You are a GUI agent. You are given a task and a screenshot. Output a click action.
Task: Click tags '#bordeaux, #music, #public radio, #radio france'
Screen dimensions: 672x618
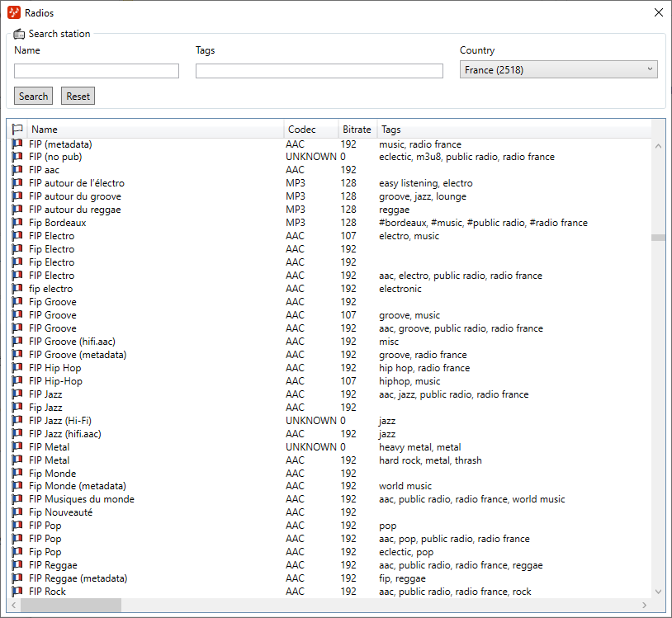pyautogui.click(x=484, y=223)
